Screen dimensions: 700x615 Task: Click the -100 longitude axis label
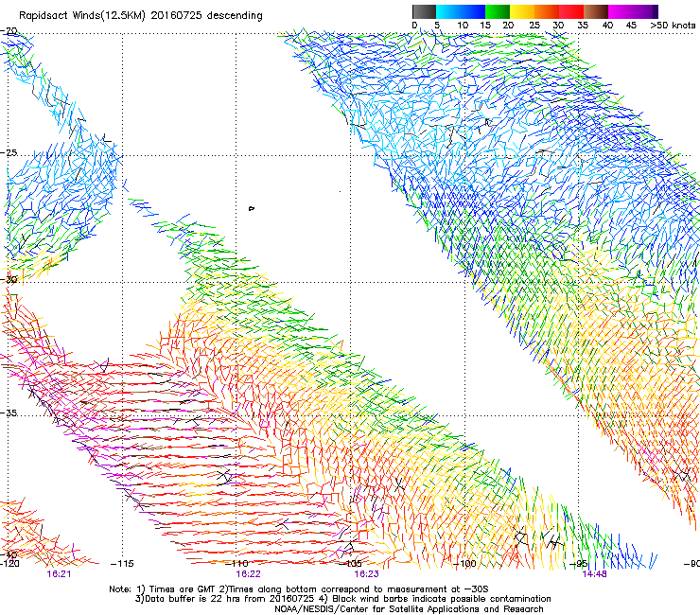(464, 563)
